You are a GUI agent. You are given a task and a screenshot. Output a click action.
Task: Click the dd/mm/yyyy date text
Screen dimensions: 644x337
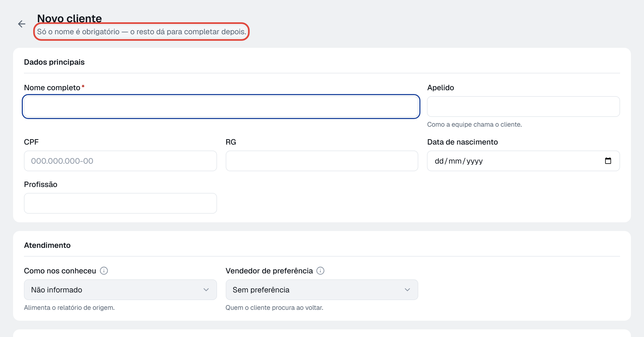(x=459, y=161)
